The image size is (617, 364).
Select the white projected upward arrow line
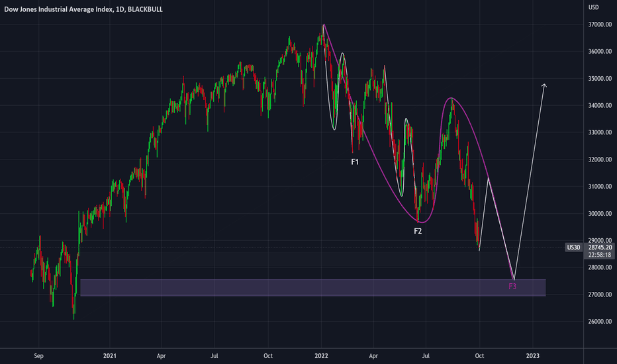click(x=530, y=181)
